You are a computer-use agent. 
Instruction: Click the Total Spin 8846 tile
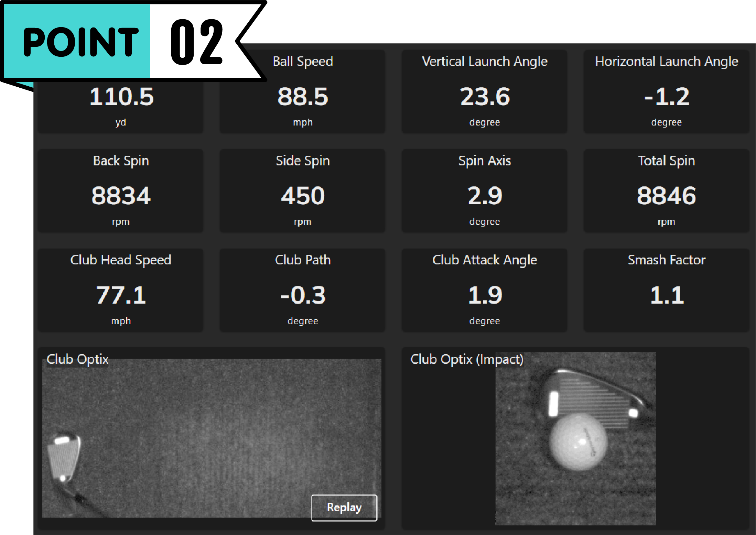point(666,191)
